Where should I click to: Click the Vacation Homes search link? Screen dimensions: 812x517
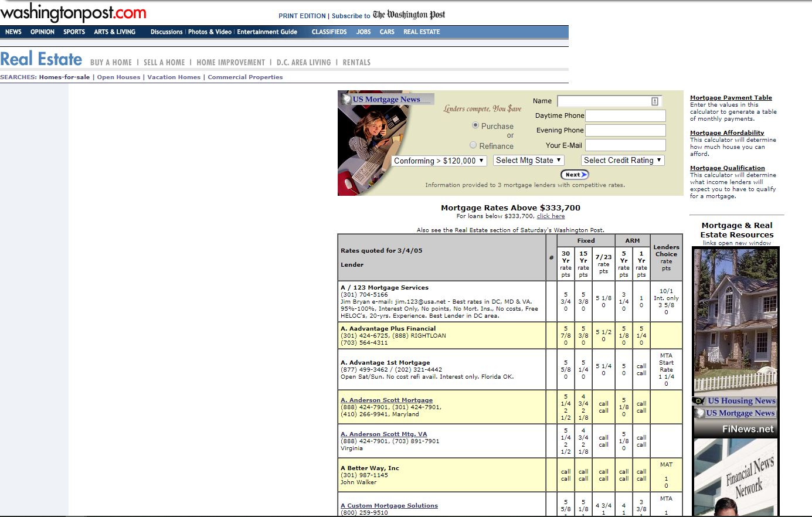pyautogui.click(x=174, y=77)
